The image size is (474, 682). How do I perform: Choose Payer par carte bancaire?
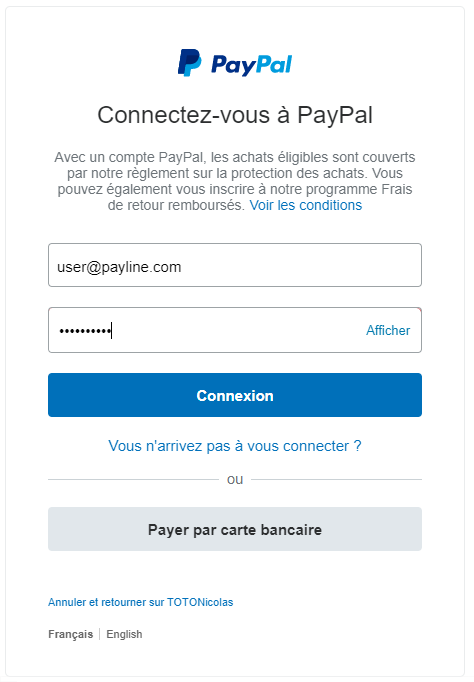pyautogui.click(x=235, y=529)
